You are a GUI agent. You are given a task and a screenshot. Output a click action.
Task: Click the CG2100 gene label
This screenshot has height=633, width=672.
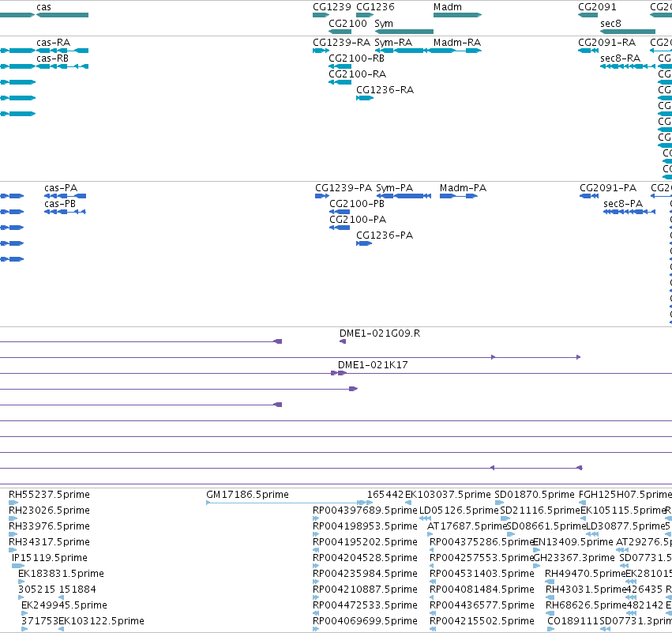coord(348,24)
